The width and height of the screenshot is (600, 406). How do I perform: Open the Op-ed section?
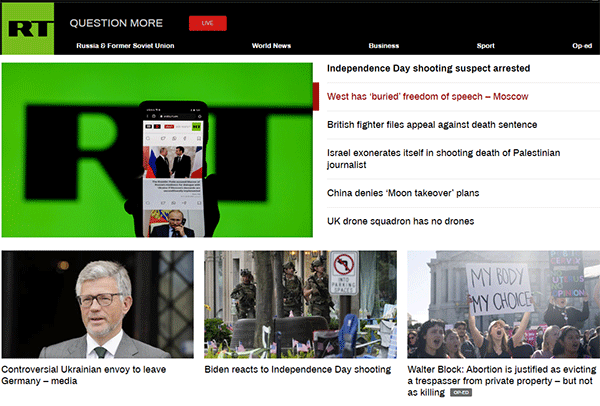point(582,46)
